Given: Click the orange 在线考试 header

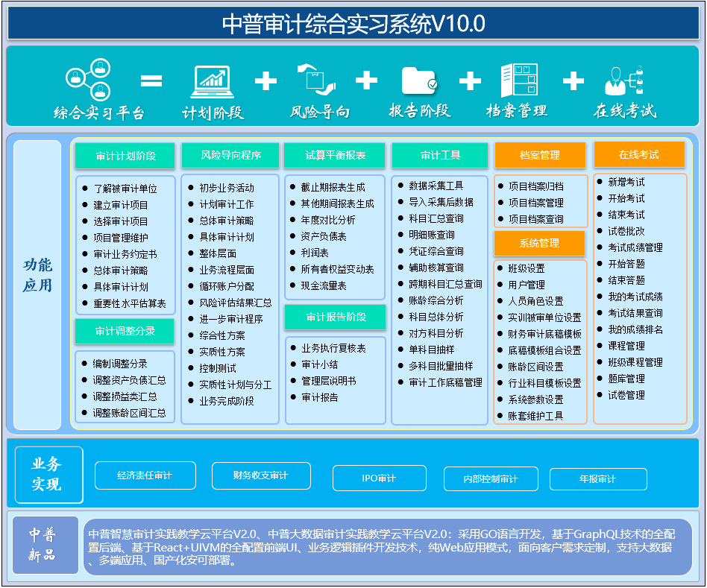Looking at the screenshot, I should coord(639,154).
